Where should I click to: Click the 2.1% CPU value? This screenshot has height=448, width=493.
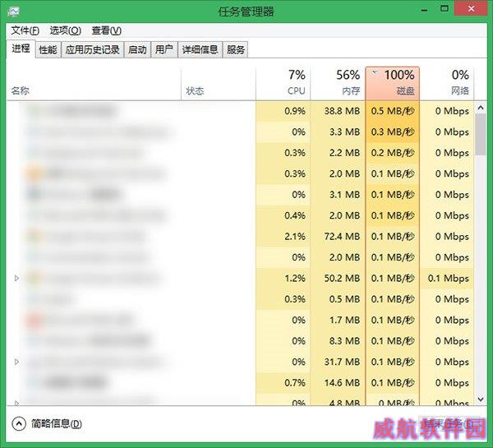coord(295,236)
